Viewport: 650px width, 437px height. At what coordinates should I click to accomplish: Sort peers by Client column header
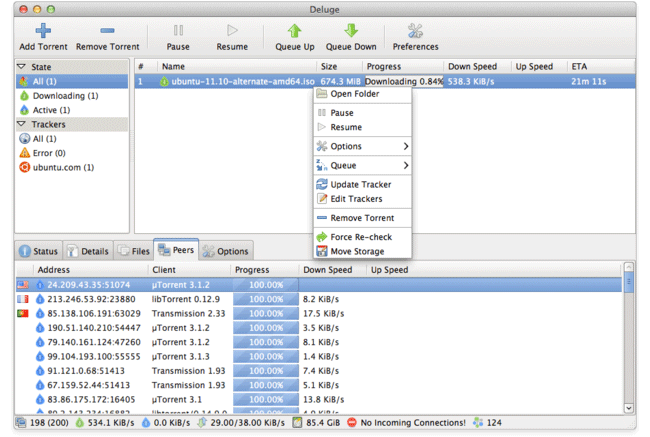click(189, 270)
